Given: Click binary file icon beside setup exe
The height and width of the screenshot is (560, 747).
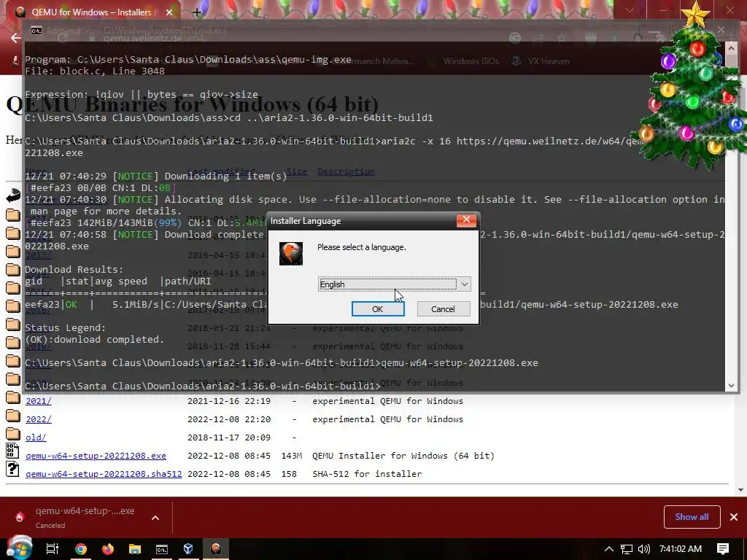Looking at the screenshot, I should [x=12, y=451].
